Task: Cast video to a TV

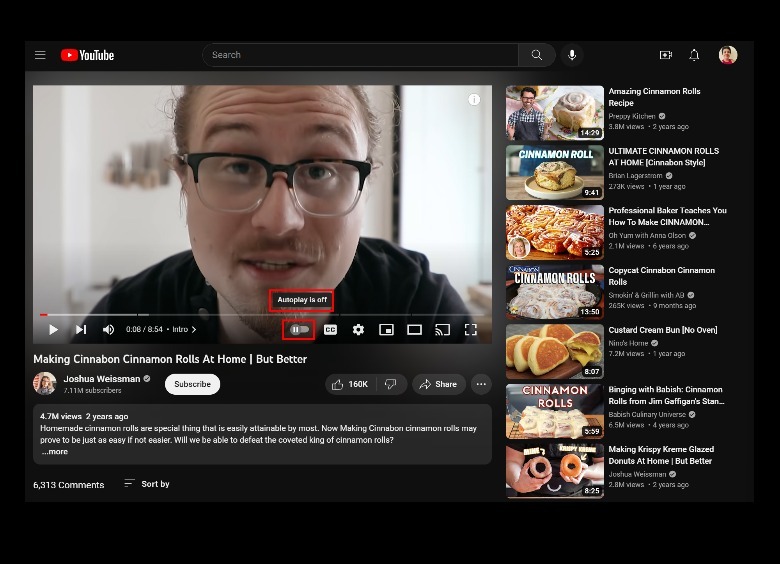Action: [442, 329]
